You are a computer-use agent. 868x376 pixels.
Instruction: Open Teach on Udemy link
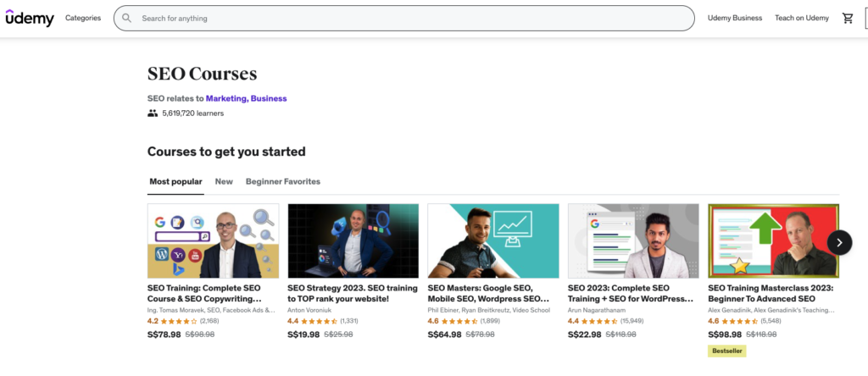(802, 19)
